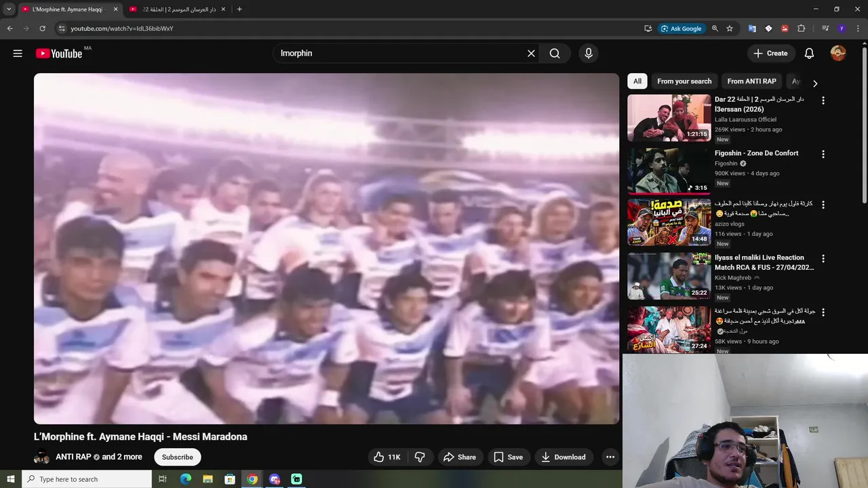Show more filter chips with arrow
868x488 pixels.
coord(815,83)
